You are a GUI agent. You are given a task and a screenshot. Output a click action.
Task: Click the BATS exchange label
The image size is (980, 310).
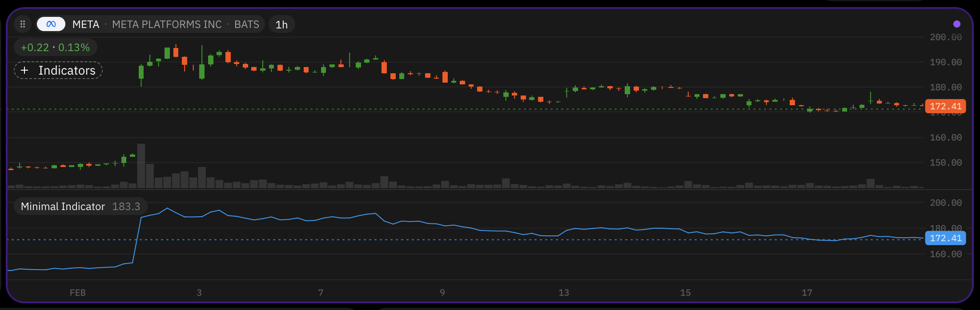[247, 24]
